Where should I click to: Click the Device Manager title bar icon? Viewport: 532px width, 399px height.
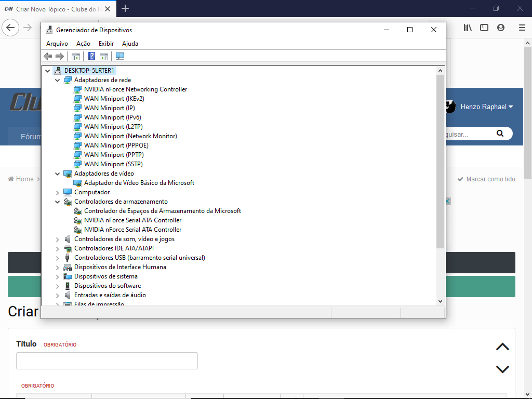pos(49,30)
